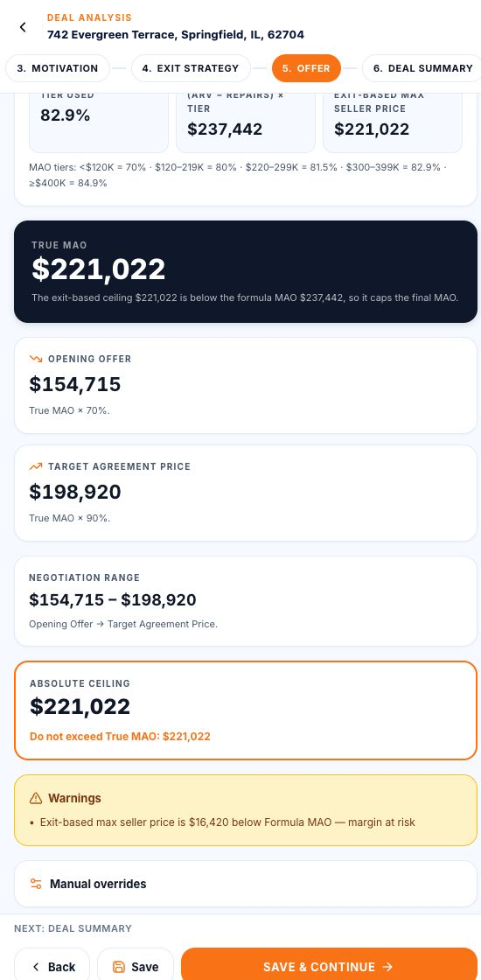Go to step 3 Motivation
The width and height of the screenshot is (481, 980).
coord(58,68)
